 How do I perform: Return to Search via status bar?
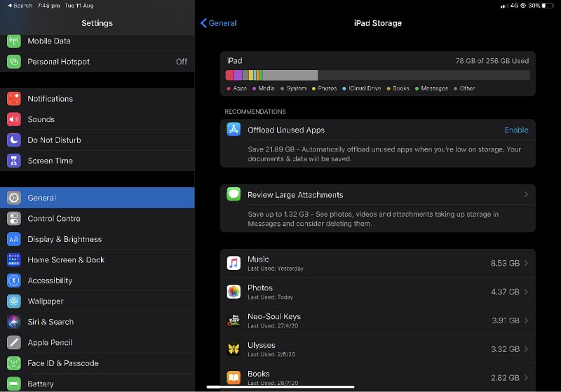coord(20,6)
